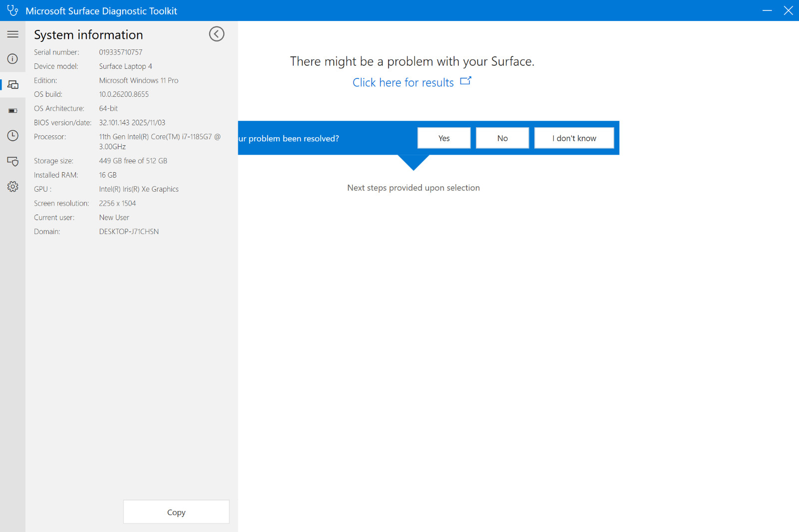Screen dimensions: 799x532
Task: Copy the system information
Action: click(x=176, y=512)
